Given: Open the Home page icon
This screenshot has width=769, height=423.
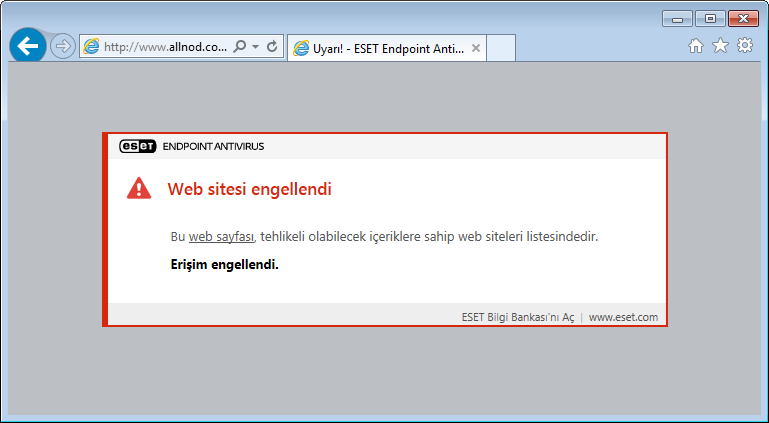Looking at the screenshot, I should pos(695,46).
